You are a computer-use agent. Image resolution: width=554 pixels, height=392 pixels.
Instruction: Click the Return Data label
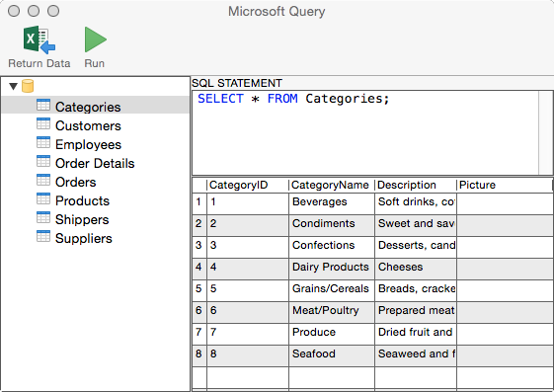click(40, 63)
